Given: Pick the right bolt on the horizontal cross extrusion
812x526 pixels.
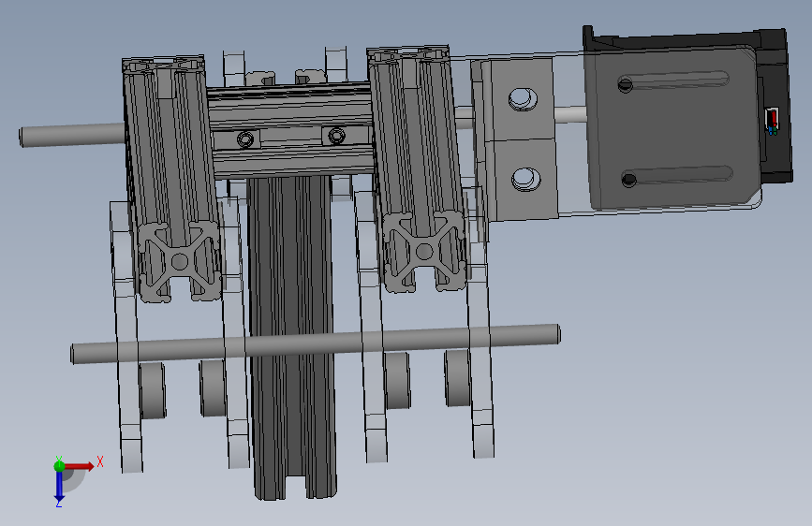Looking at the screenshot, I should 336,136.
